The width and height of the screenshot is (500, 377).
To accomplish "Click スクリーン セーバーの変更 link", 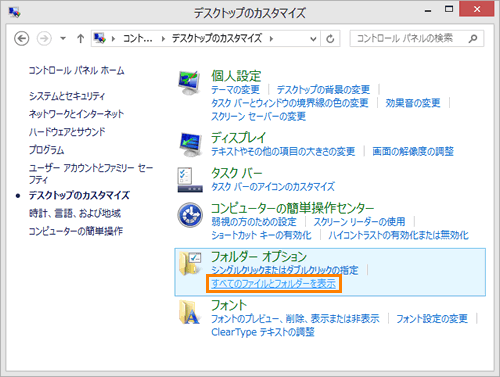I will point(258,116).
